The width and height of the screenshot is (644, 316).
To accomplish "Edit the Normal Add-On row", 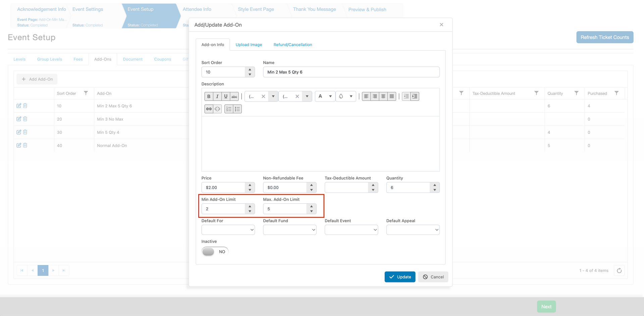I will click(x=19, y=146).
